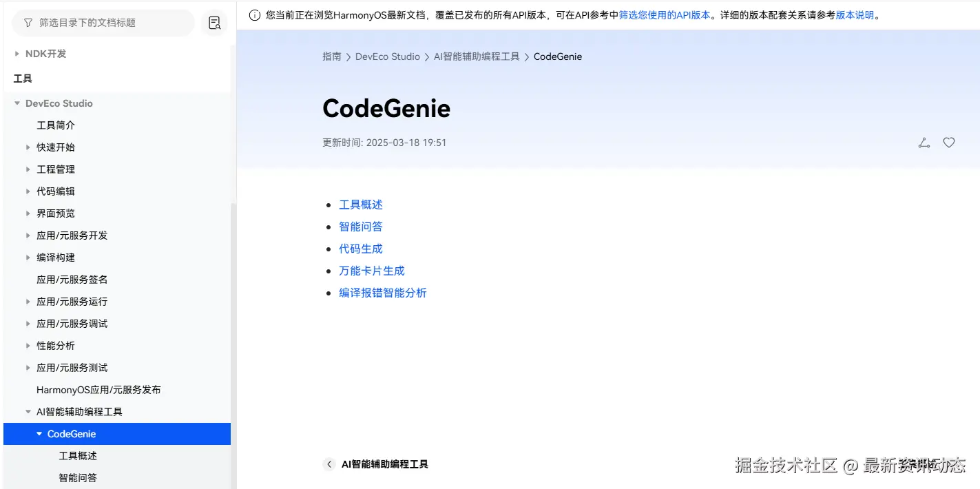Image resolution: width=980 pixels, height=489 pixels.
Task: Open the share icon next to CodeGenie title
Action: pos(924,143)
